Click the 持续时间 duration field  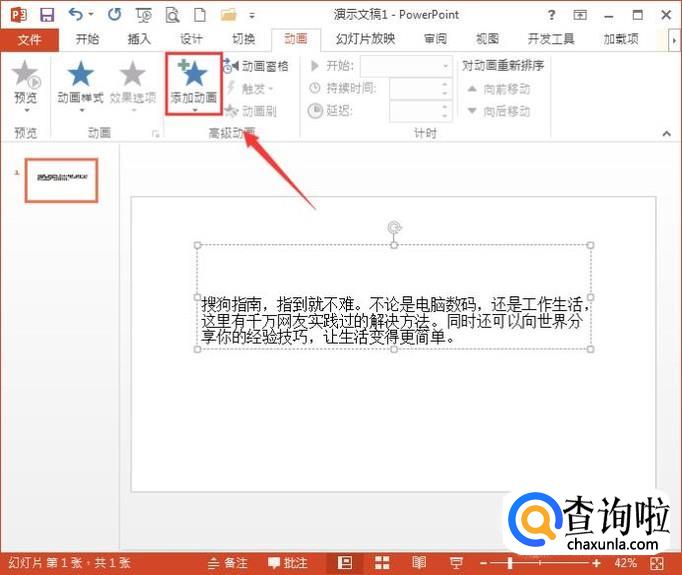pos(415,89)
